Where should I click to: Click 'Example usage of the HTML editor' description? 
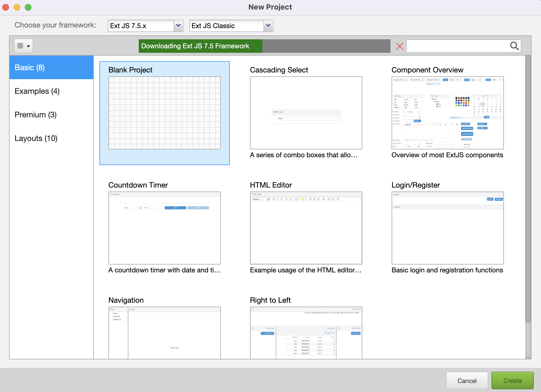click(x=306, y=270)
